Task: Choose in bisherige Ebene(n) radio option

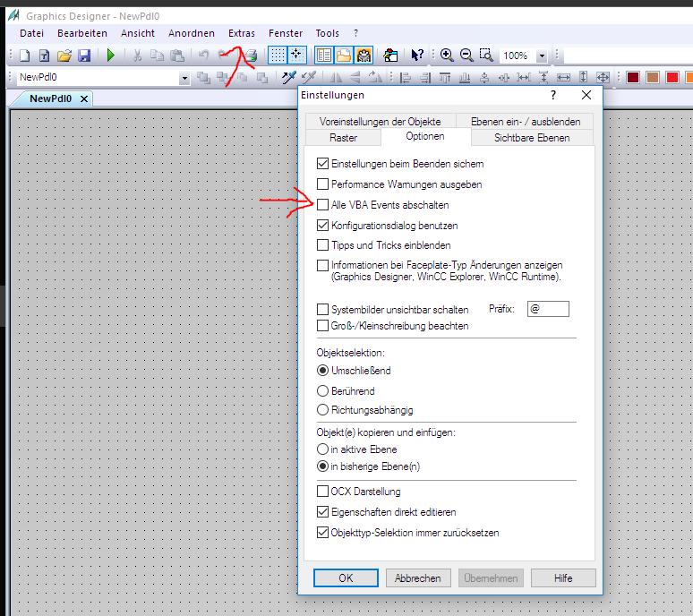Action: 322,466
